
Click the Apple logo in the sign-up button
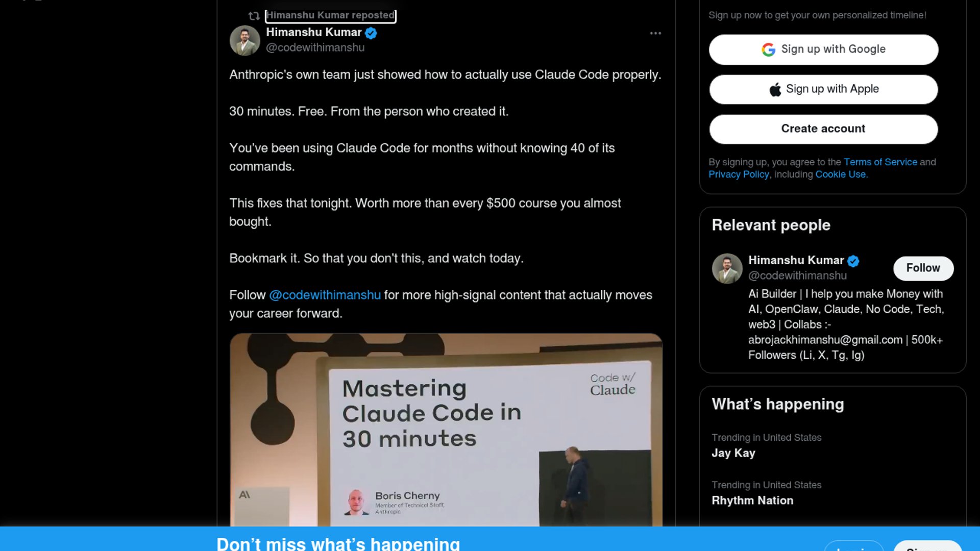(x=775, y=89)
